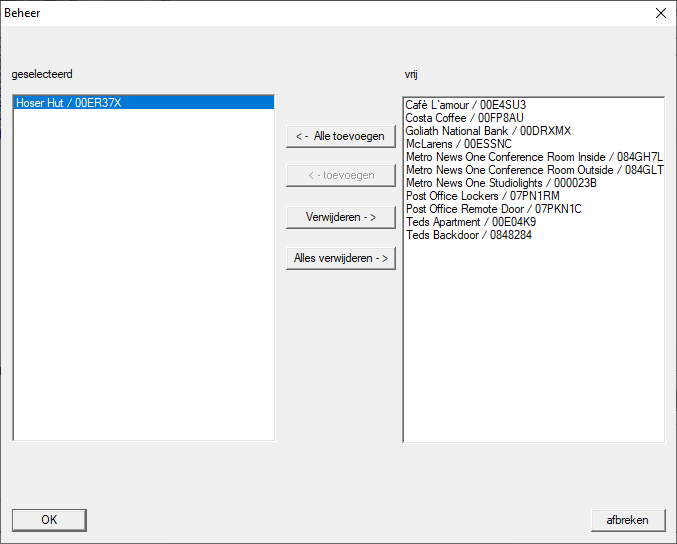The width and height of the screenshot is (677, 544).
Task: Select Metro News One Studiolights / 000023B
Action: tap(500, 183)
